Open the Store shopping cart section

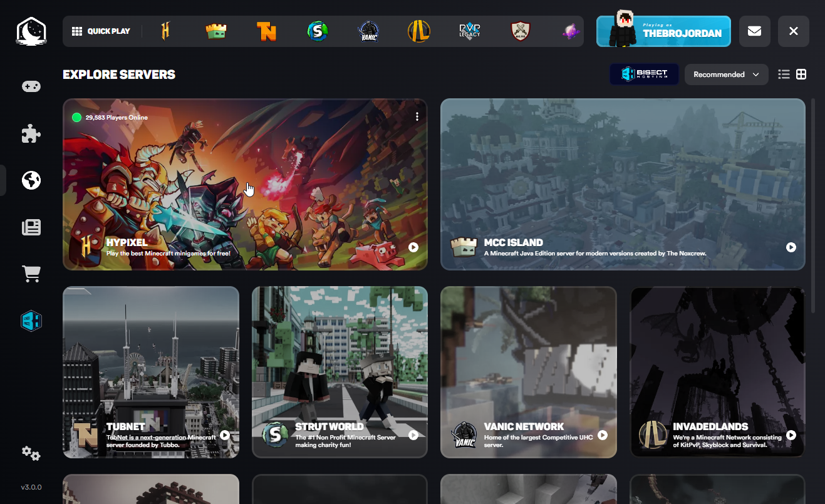(x=31, y=274)
